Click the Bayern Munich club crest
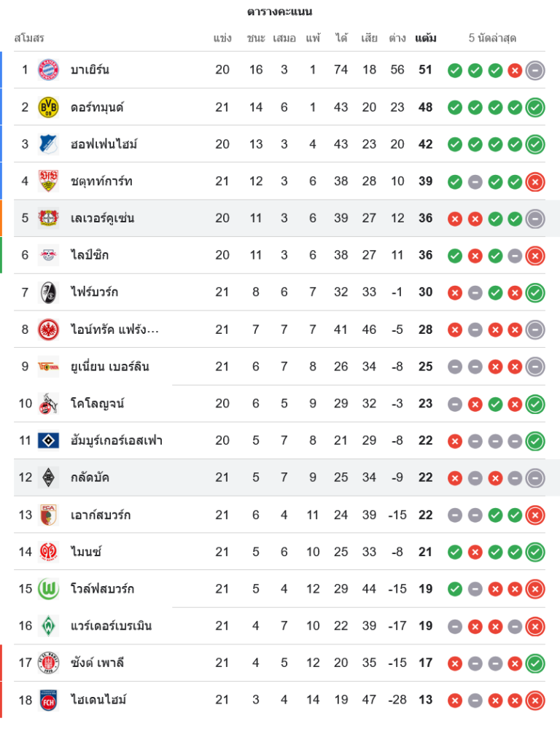This screenshot has width=560, height=729. [48, 70]
